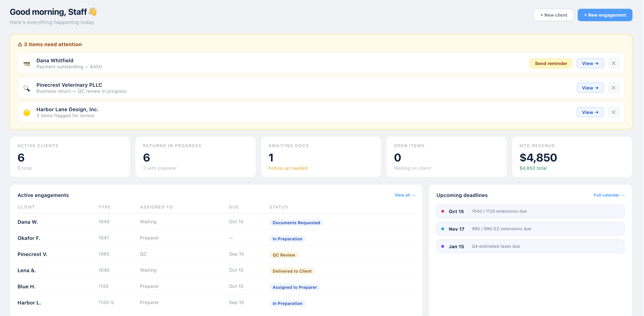Viewport: 644px width, 316px height.
Task: Click the QC Review status badge
Action: 284,255
